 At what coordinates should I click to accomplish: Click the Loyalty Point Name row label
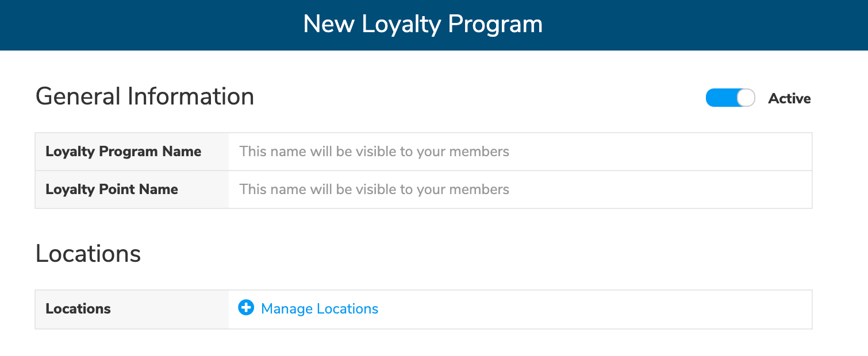pos(112,189)
